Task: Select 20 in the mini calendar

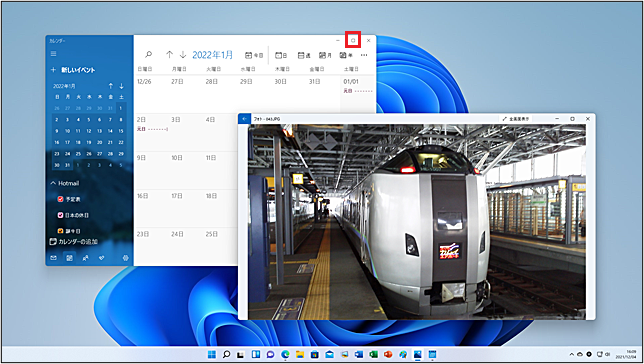Action: (99, 142)
